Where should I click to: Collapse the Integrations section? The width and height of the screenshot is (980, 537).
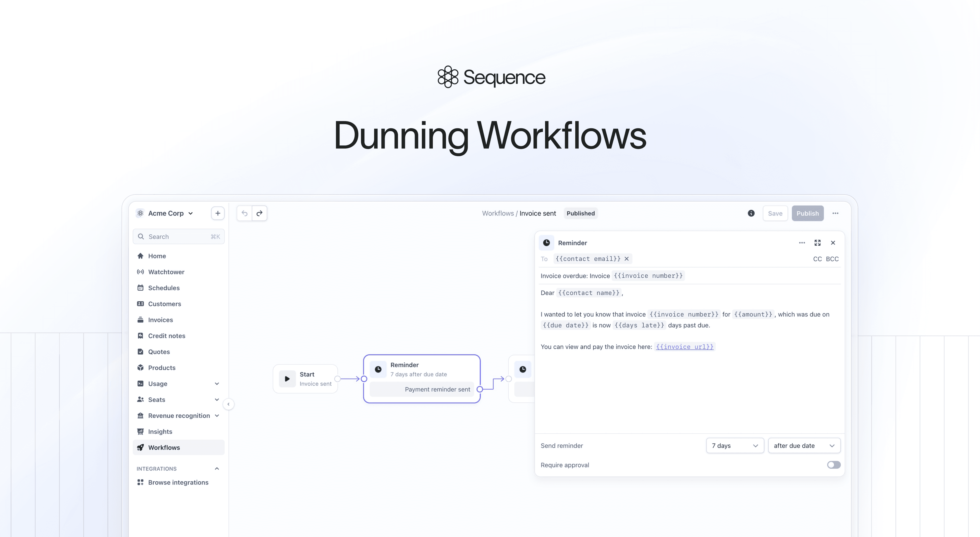(217, 469)
